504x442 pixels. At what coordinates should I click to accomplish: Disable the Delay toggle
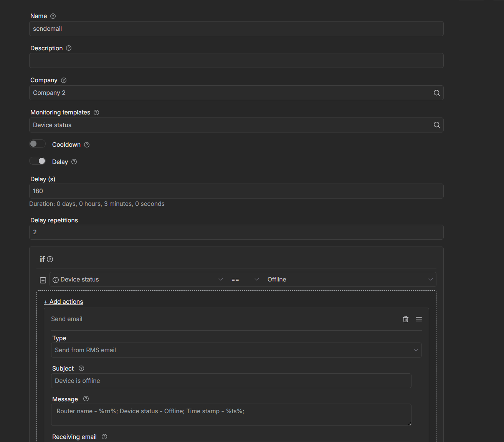[x=38, y=161]
